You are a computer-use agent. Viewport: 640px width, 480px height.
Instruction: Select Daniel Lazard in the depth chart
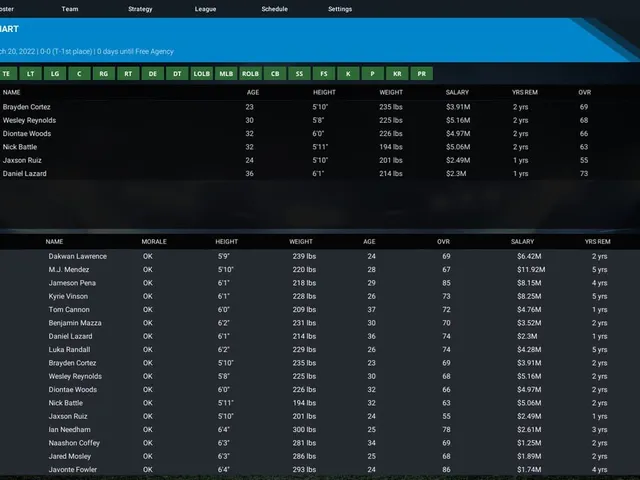tap(24, 173)
